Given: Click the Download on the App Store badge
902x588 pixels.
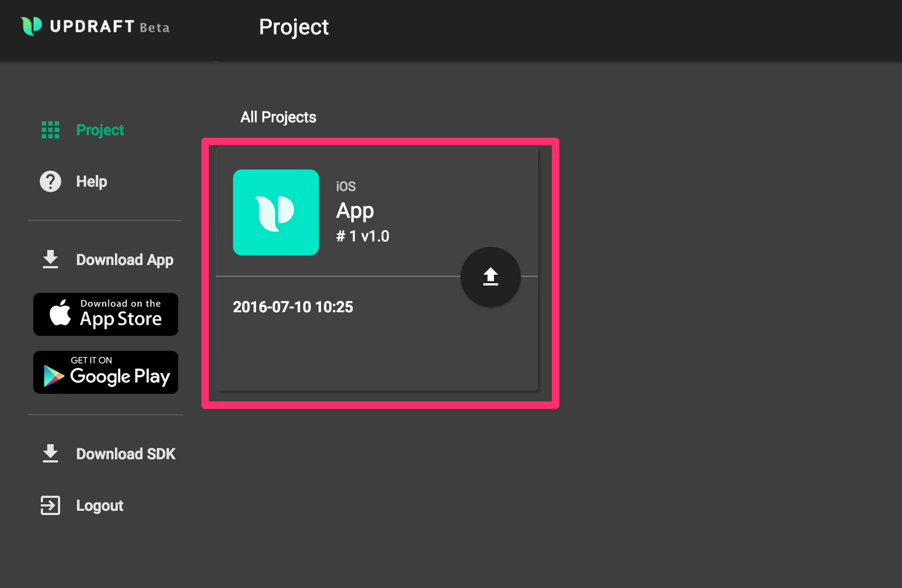Looking at the screenshot, I should [x=105, y=314].
